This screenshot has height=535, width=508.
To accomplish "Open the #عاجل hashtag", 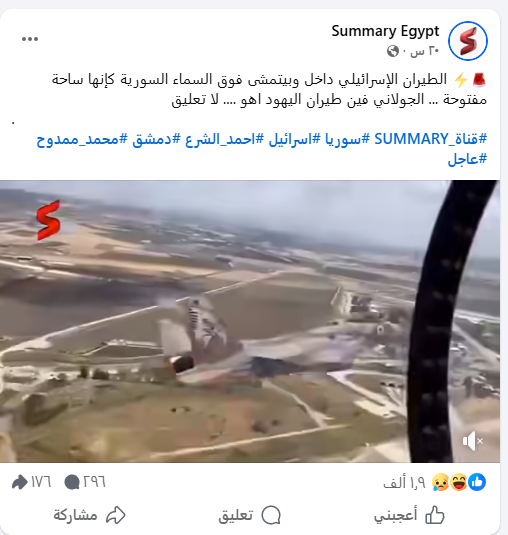I will (467, 159).
